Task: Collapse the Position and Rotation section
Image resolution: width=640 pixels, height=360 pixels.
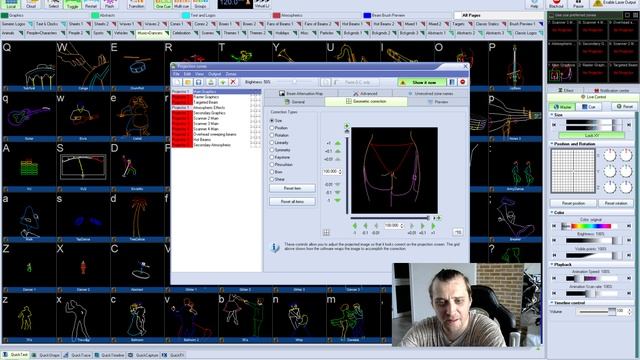Action: click(552, 144)
